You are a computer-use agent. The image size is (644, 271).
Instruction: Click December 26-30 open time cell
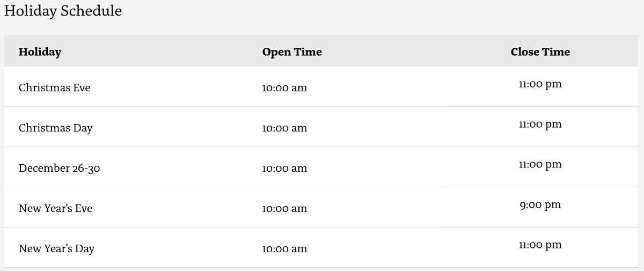tap(284, 168)
